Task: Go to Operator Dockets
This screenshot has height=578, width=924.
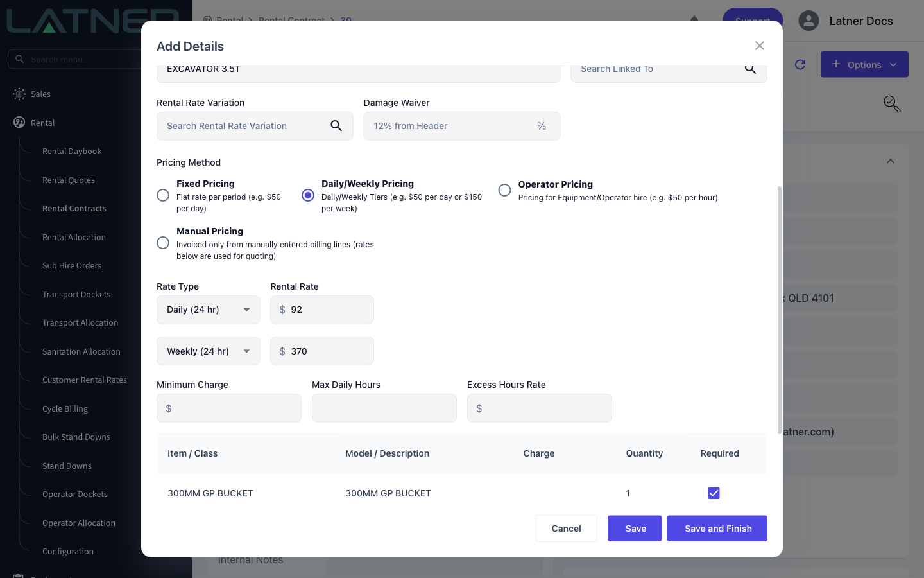Action: coord(75,495)
